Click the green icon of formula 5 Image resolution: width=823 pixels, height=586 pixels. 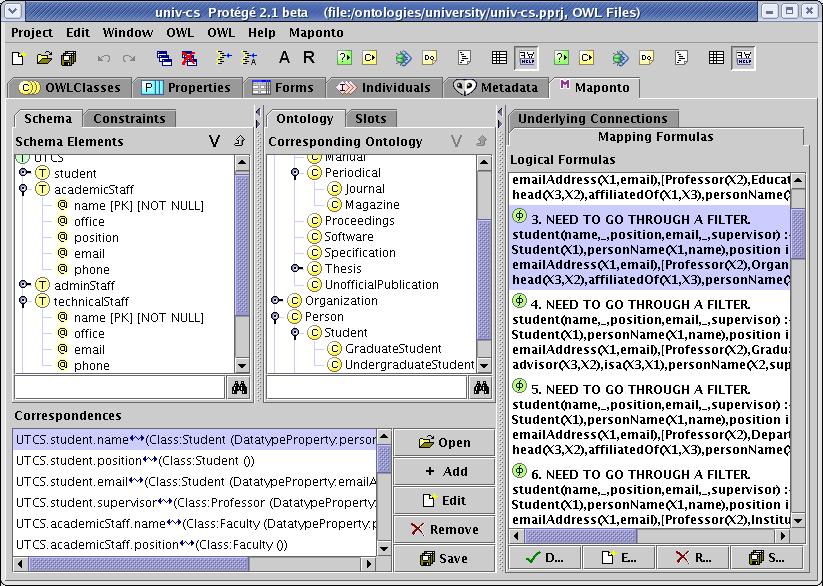tap(519, 385)
